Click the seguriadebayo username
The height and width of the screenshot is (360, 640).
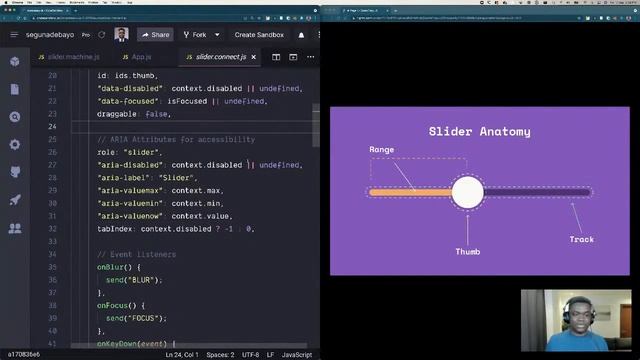pyautogui.click(x=50, y=35)
